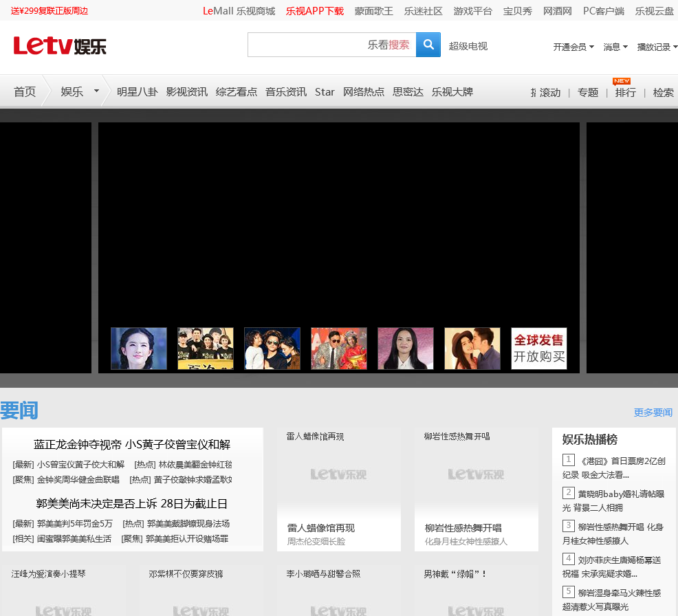Open the 李小璐晒与甜馨合照 card

click(x=339, y=591)
